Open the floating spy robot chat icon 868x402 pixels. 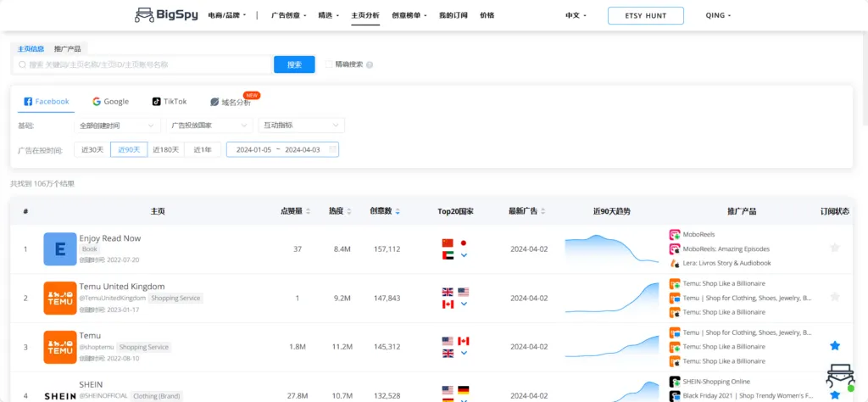pos(839,378)
